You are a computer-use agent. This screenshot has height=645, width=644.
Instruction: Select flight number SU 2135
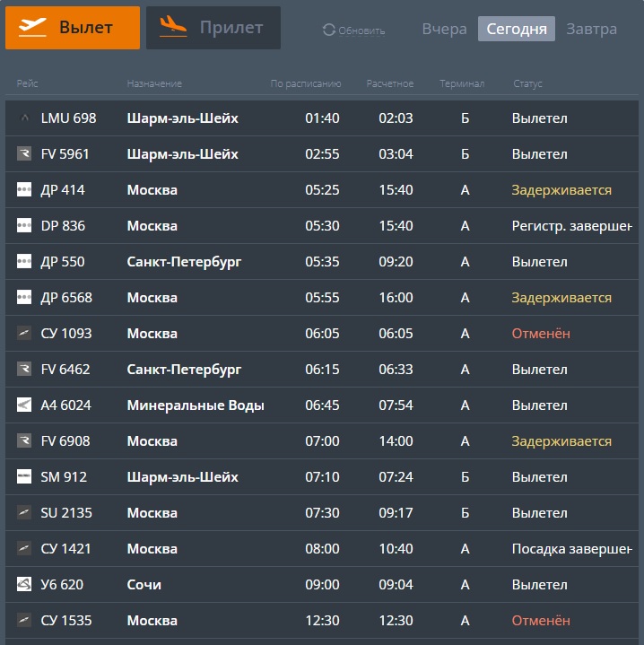click(x=66, y=512)
